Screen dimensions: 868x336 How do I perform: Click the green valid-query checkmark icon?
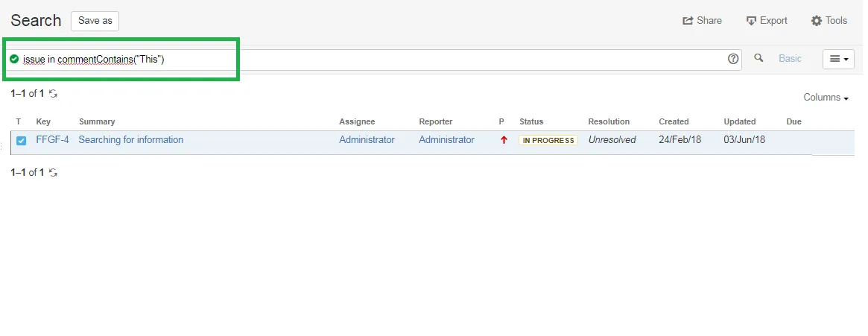coord(14,60)
